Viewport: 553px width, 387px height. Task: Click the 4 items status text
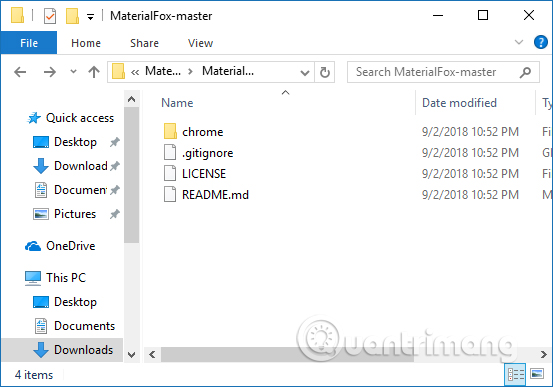tap(34, 375)
